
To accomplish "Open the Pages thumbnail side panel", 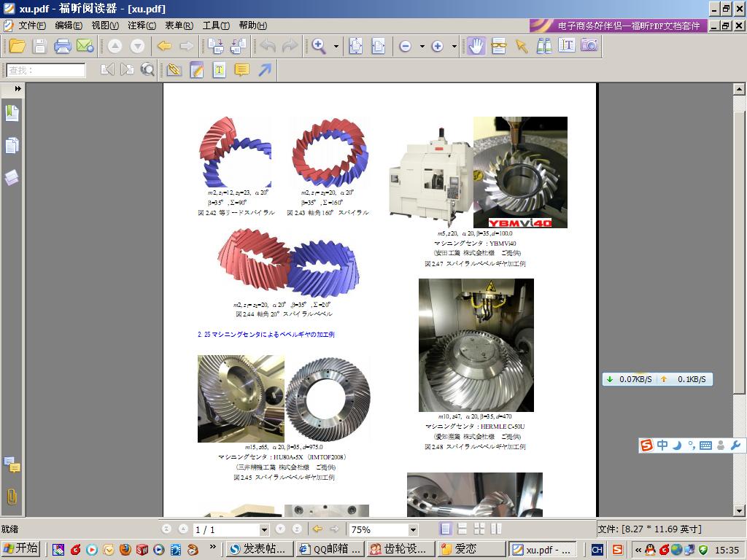I will (x=12, y=146).
